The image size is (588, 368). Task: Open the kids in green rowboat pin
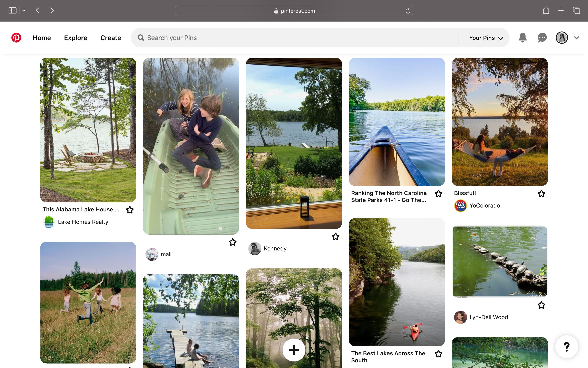click(x=191, y=146)
